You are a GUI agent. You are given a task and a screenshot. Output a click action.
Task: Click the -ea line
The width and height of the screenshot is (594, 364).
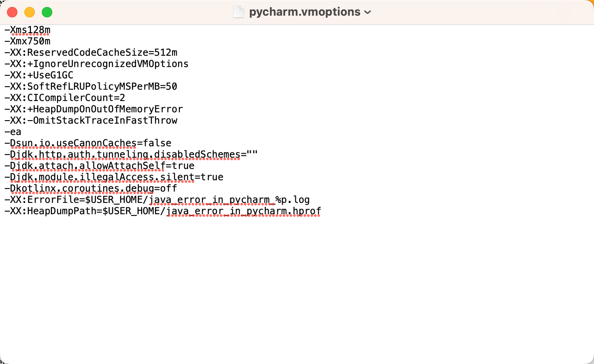click(13, 132)
